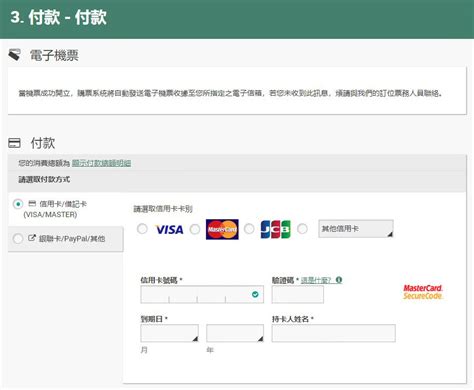Select the UnionPay/PayPal/other payment method radio
Image resolution: width=474 pixels, height=390 pixels.
18,238
